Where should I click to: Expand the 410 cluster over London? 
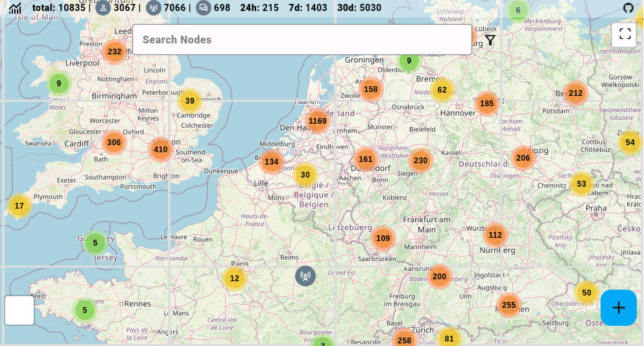[x=161, y=150]
